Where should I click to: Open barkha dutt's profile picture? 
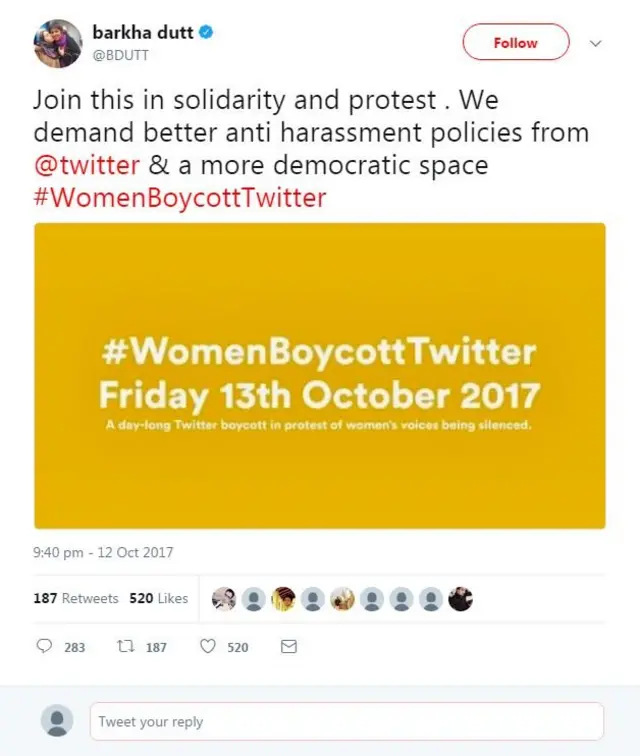[x=58, y=44]
